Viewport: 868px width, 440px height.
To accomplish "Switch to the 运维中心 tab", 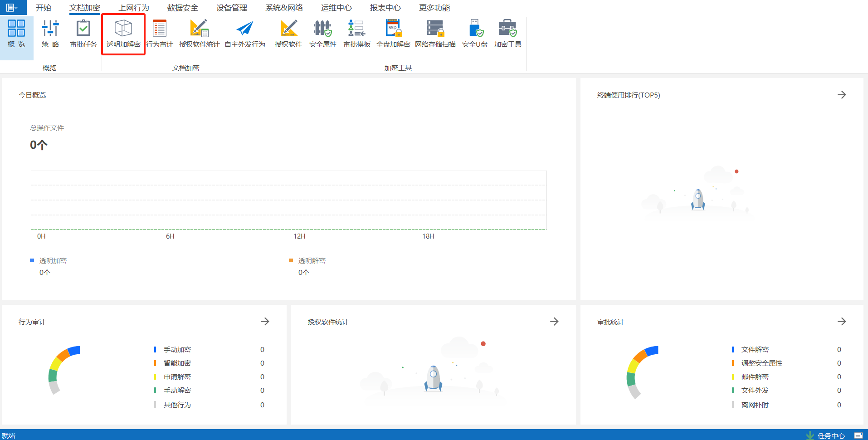I will 336,8.
